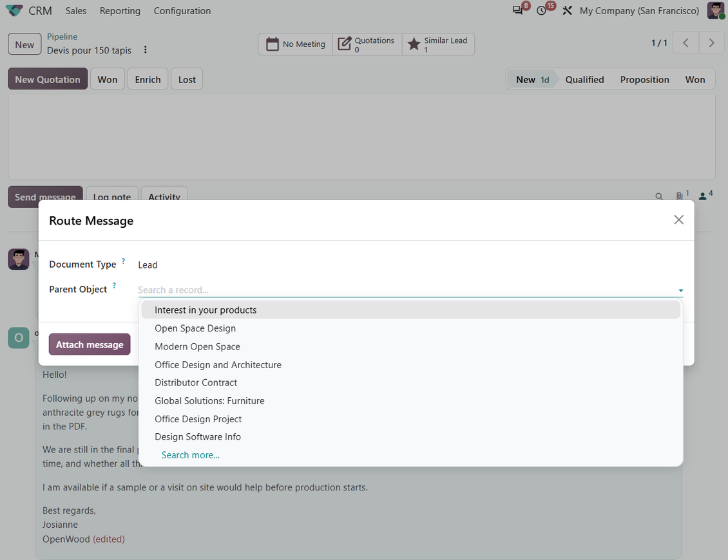Select Design Software Info option

(x=410, y=436)
